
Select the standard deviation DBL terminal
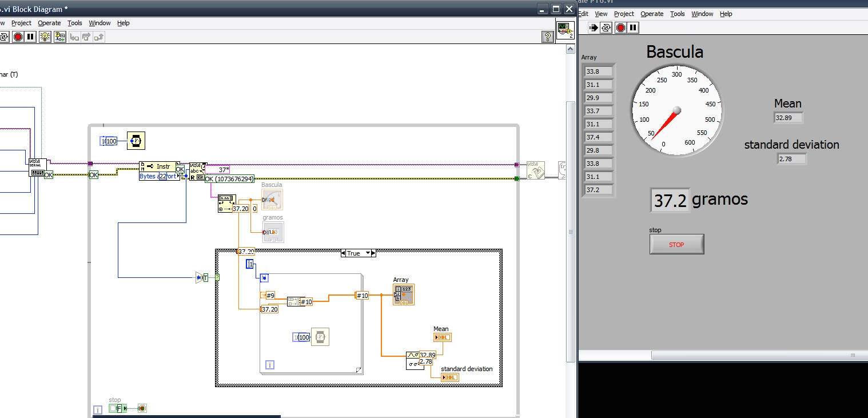coord(450,377)
